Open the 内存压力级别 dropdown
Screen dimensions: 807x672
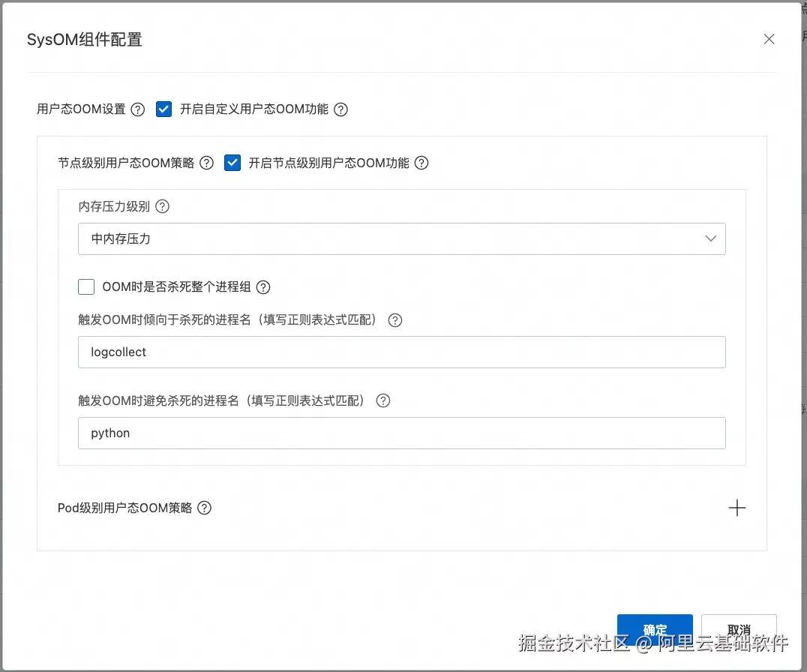[402, 238]
